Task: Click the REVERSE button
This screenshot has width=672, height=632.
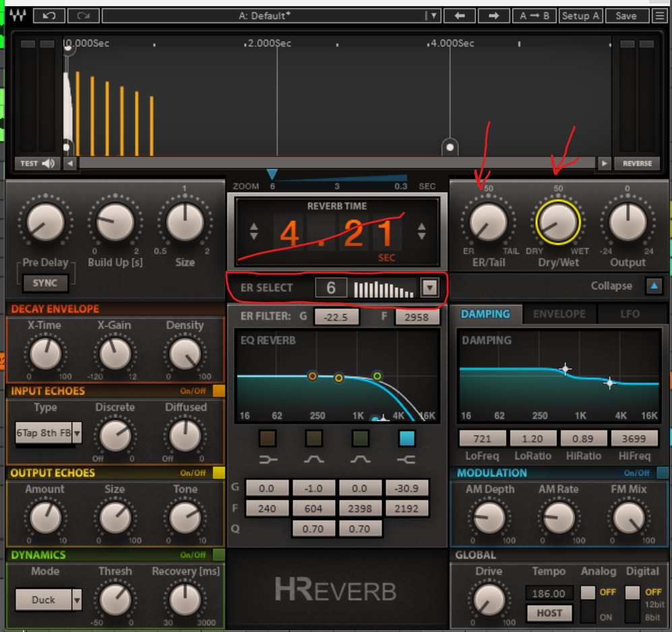Action: (x=637, y=163)
